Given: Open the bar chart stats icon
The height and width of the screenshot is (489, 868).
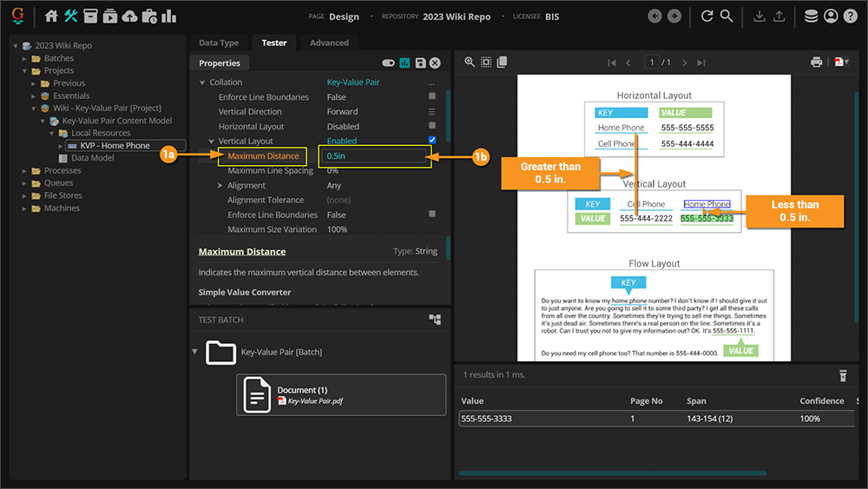Looking at the screenshot, I should tap(168, 17).
